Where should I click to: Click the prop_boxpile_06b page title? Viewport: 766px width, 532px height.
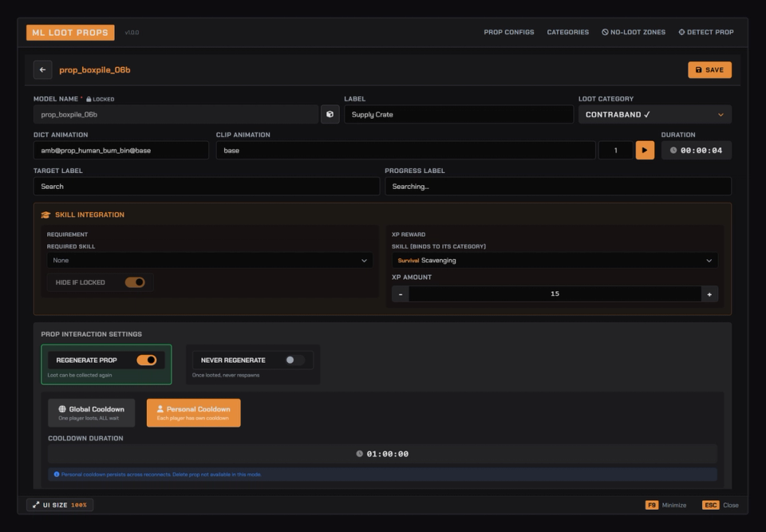95,70
